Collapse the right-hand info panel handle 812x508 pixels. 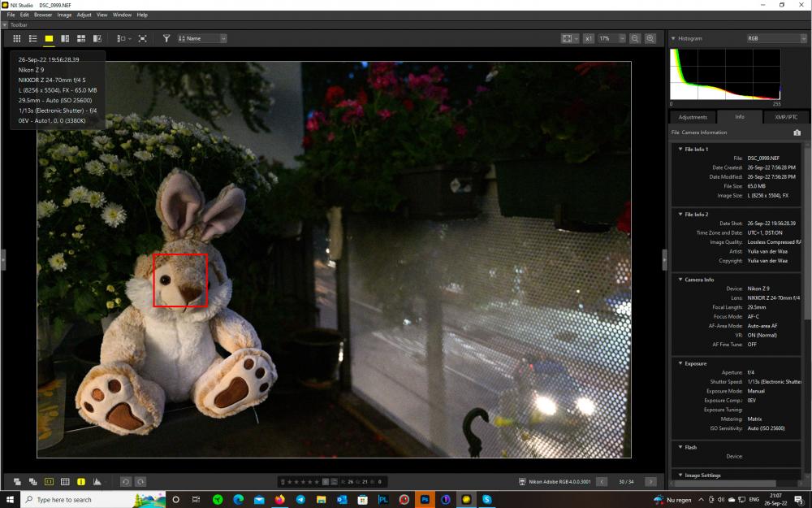tap(665, 260)
